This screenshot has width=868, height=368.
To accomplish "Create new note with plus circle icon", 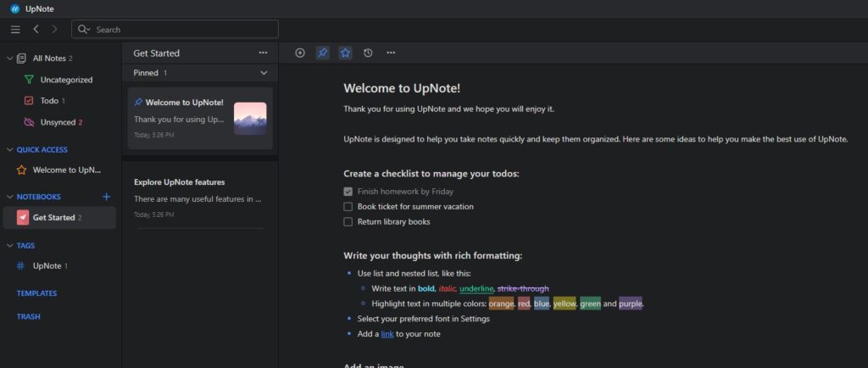I will [x=300, y=53].
